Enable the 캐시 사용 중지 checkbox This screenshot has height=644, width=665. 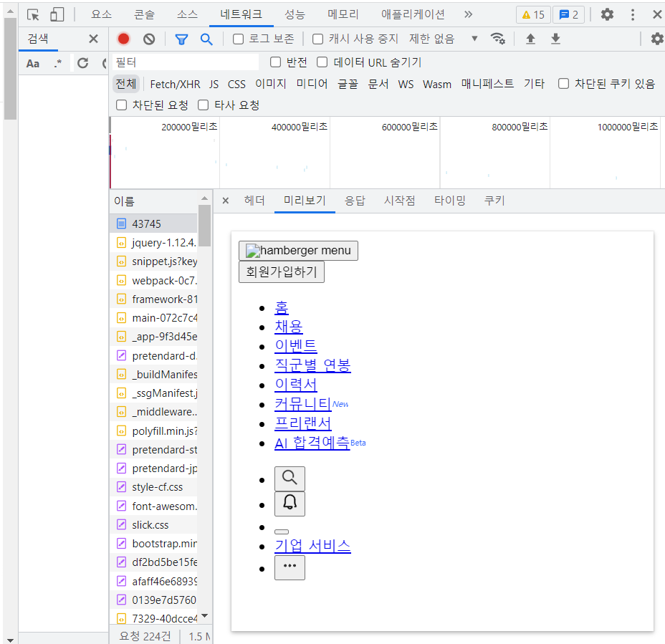coord(317,39)
